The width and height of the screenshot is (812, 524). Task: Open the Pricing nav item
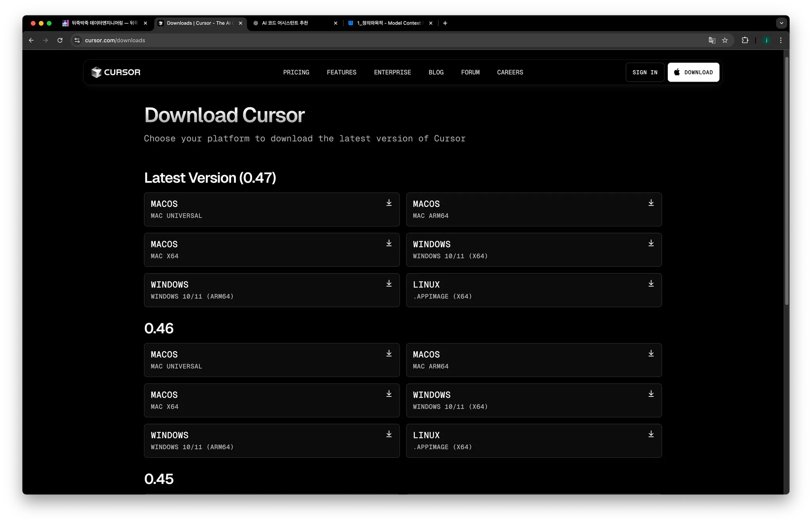pos(296,72)
